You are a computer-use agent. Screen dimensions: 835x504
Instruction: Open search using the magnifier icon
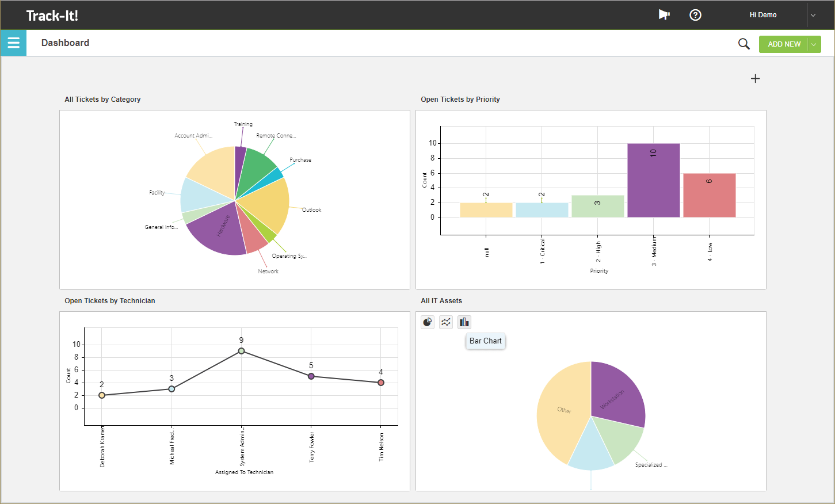click(x=744, y=43)
